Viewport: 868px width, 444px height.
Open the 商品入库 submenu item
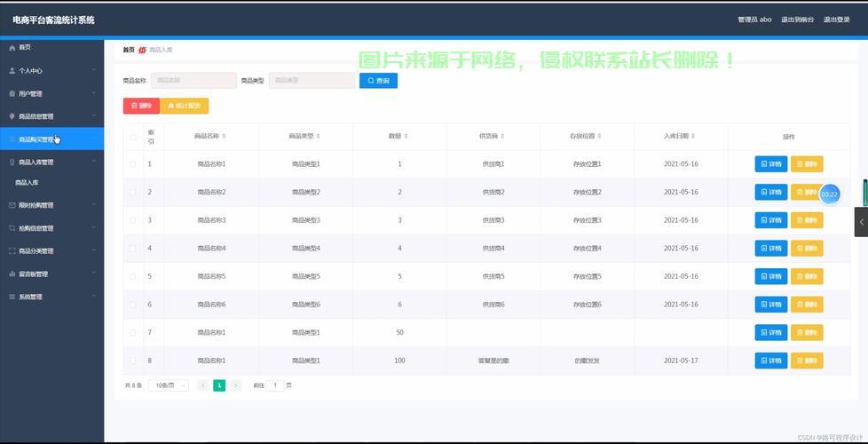click(27, 183)
